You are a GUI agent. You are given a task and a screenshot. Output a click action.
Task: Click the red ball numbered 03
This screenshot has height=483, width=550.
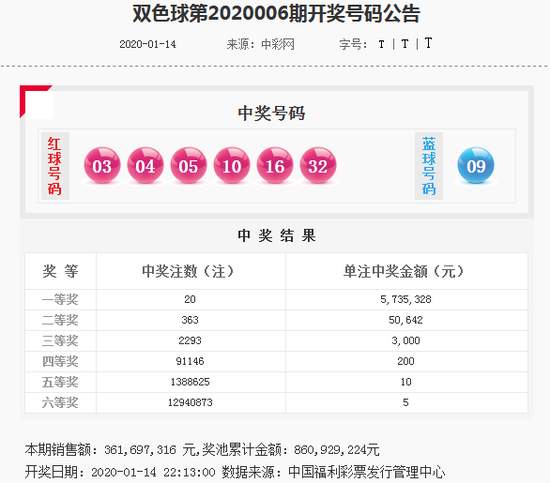pos(102,165)
